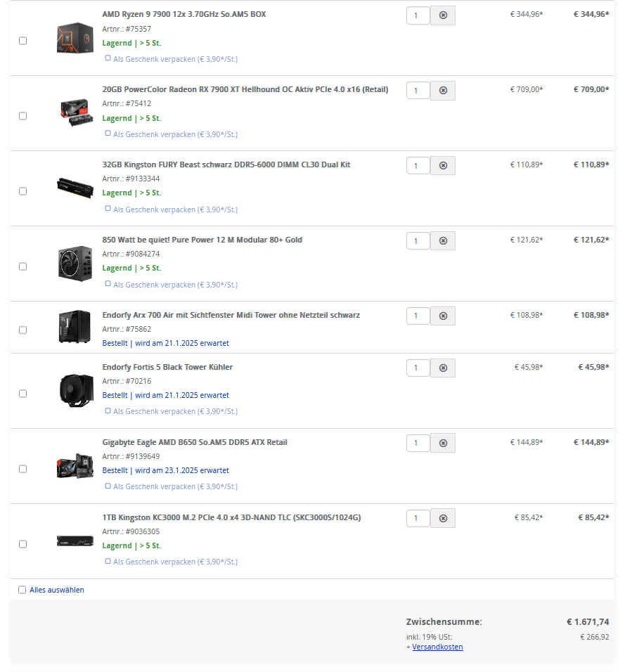Click the Gigabyte Eagle motherboard thumbnail image

tap(75, 465)
